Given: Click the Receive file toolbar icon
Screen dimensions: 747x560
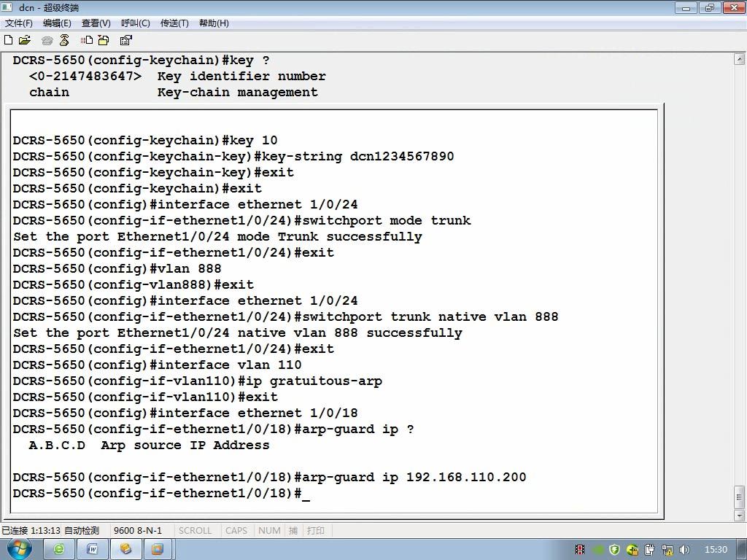Looking at the screenshot, I should (x=104, y=41).
